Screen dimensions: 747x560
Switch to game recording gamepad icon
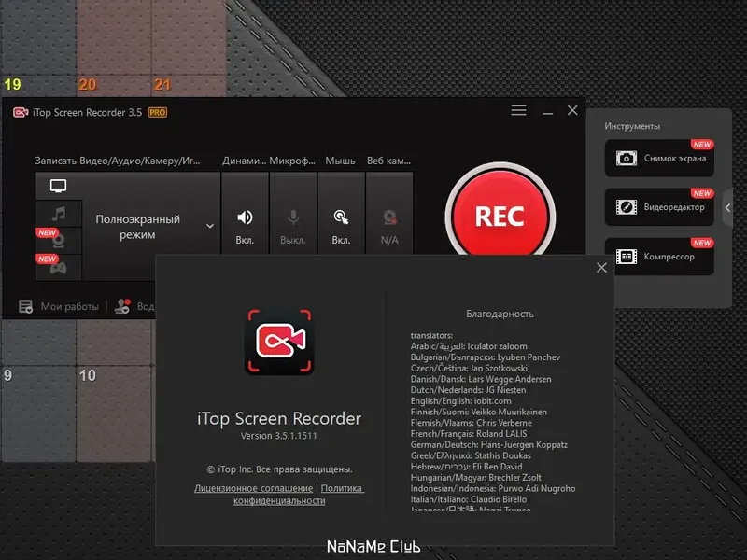point(59,268)
